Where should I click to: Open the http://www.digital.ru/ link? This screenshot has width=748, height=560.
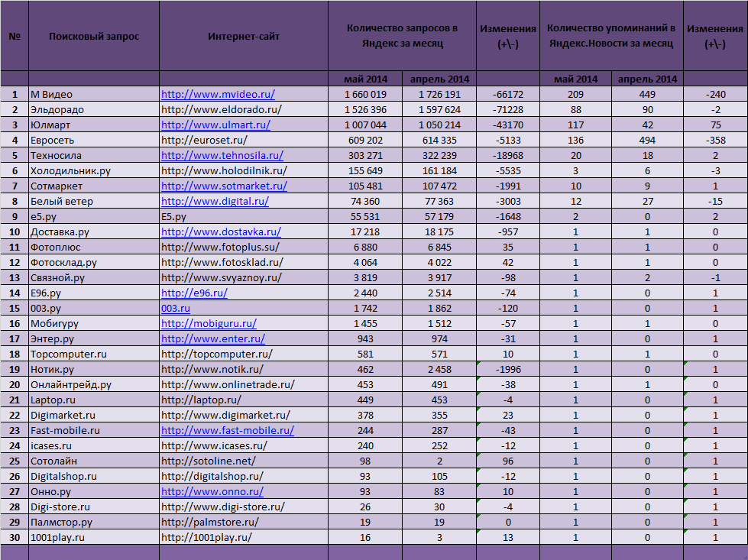pos(215,202)
